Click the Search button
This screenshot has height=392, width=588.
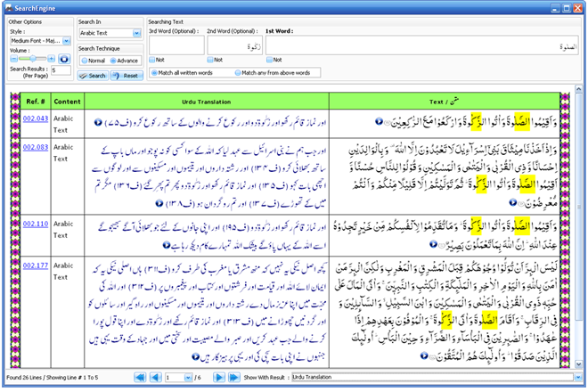[x=93, y=76]
